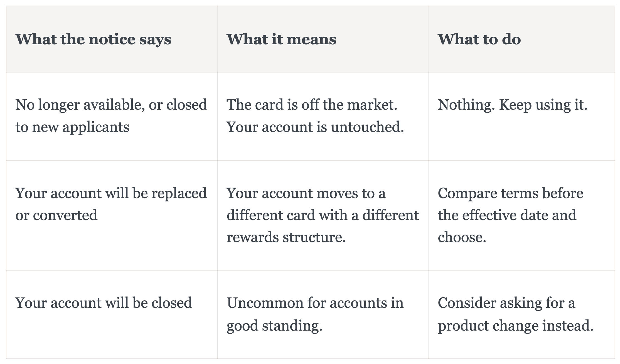
Task: Select the 'Nothing. Keep using it.' cell
Action: (x=521, y=116)
